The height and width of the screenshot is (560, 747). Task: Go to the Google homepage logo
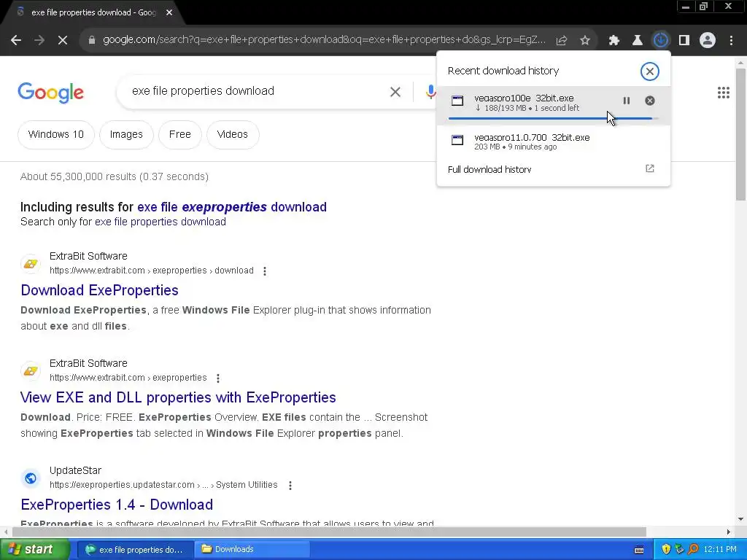pos(50,93)
